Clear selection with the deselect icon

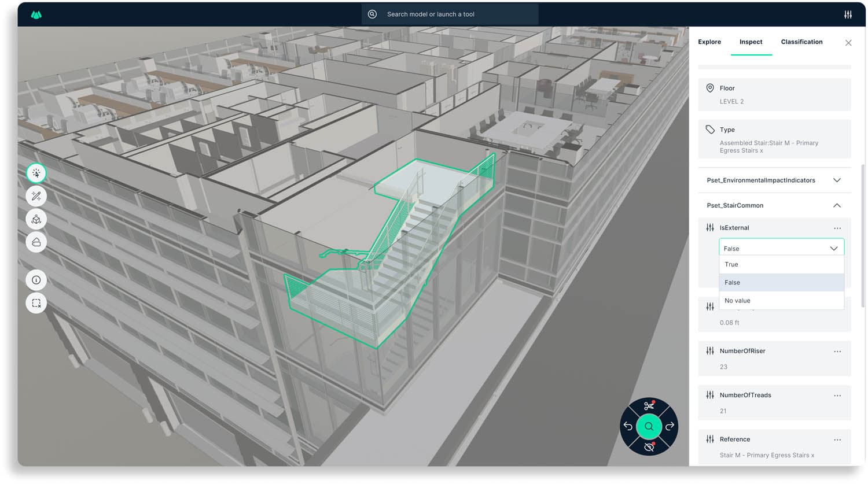(x=36, y=302)
